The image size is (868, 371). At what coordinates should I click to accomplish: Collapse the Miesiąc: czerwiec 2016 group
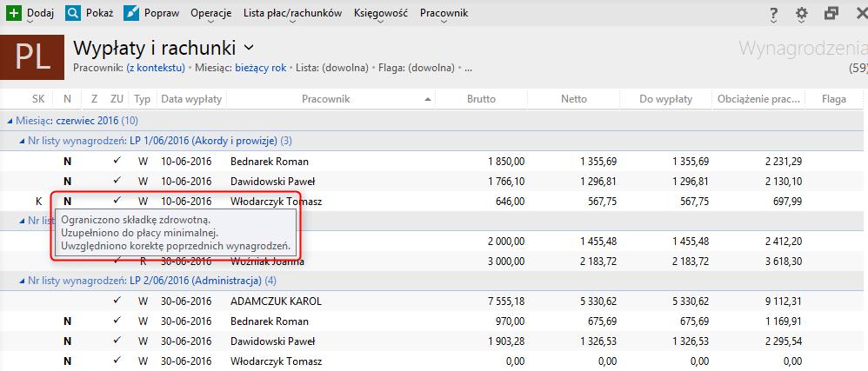pos(11,121)
